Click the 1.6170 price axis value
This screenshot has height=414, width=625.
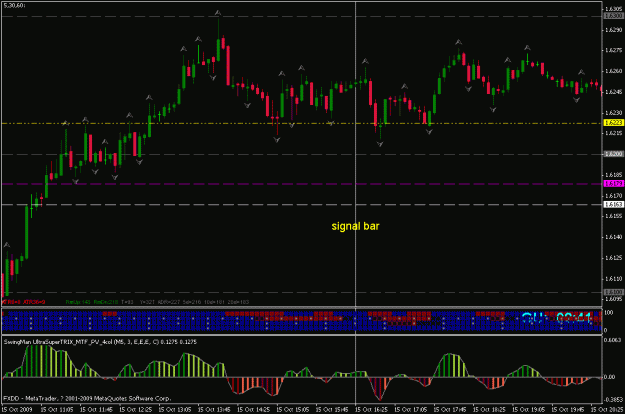click(x=614, y=195)
